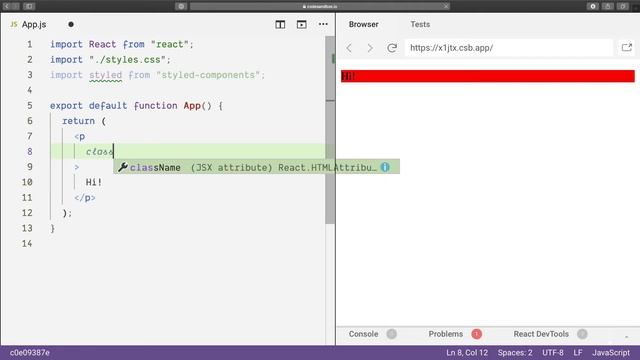The image size is (640, 360).
Task: Open the editor more-options ellipsis menu
Action: 323,24
